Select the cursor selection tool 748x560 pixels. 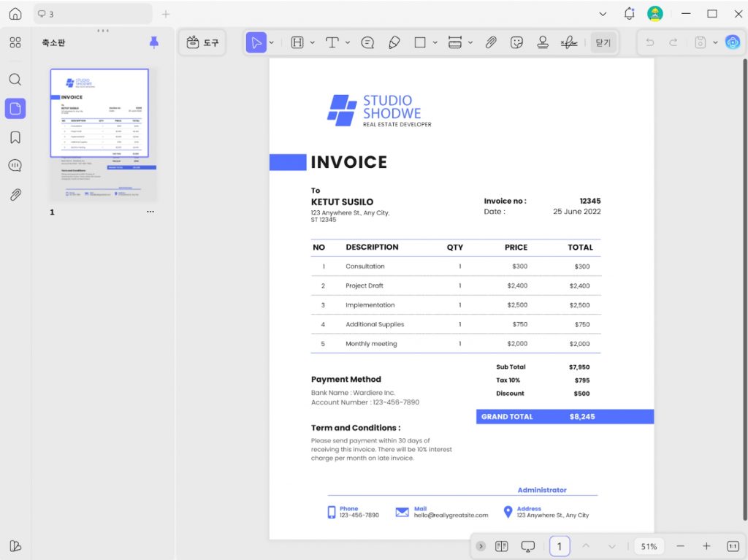click(x=256, y=42)
